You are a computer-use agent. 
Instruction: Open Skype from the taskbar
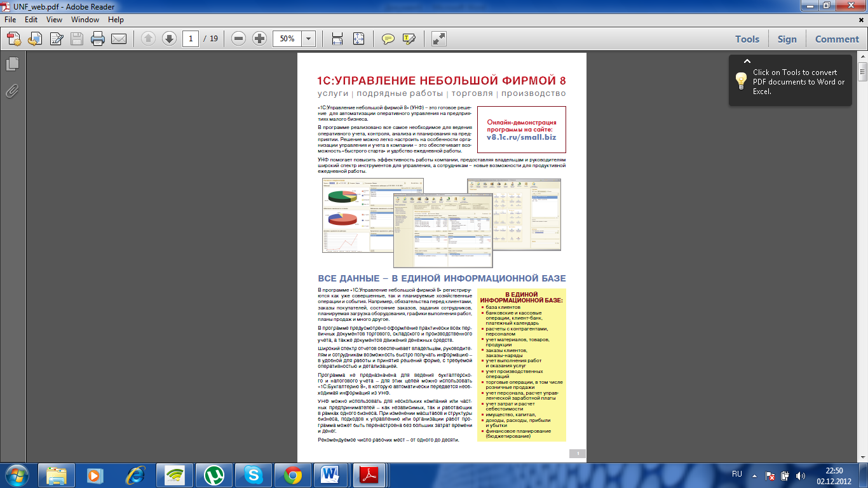tap(254, 475)
